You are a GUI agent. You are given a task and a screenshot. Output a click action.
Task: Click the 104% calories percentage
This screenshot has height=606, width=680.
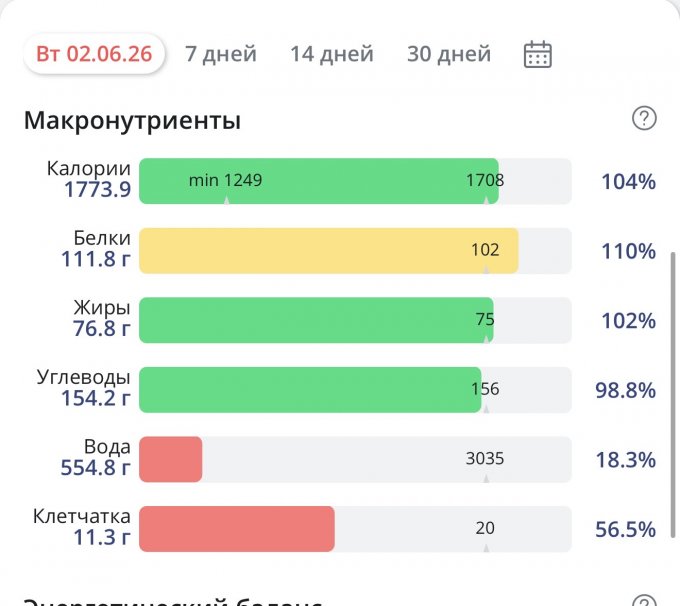click(628, 181)
